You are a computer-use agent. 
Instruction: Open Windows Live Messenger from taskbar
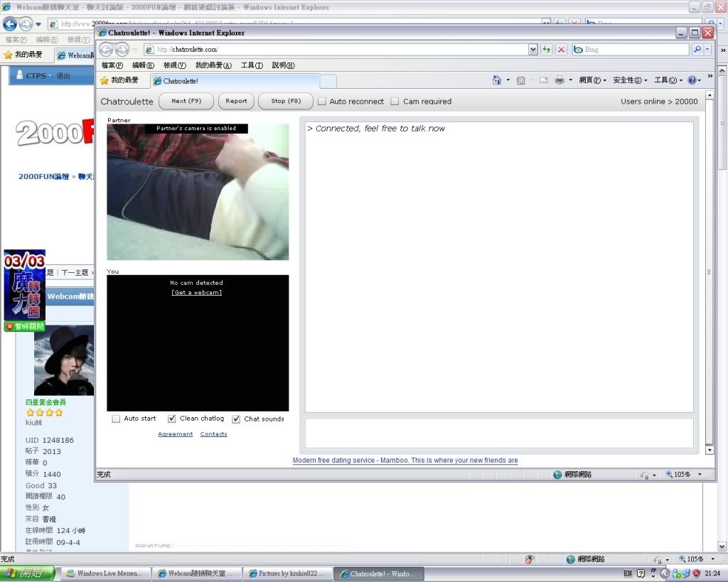pyautogui.click(x=104, y=573)
